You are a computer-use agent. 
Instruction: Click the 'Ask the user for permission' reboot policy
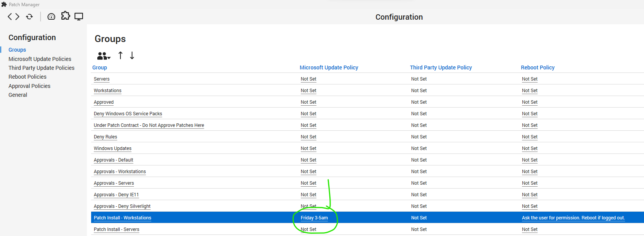coord(573,218)
